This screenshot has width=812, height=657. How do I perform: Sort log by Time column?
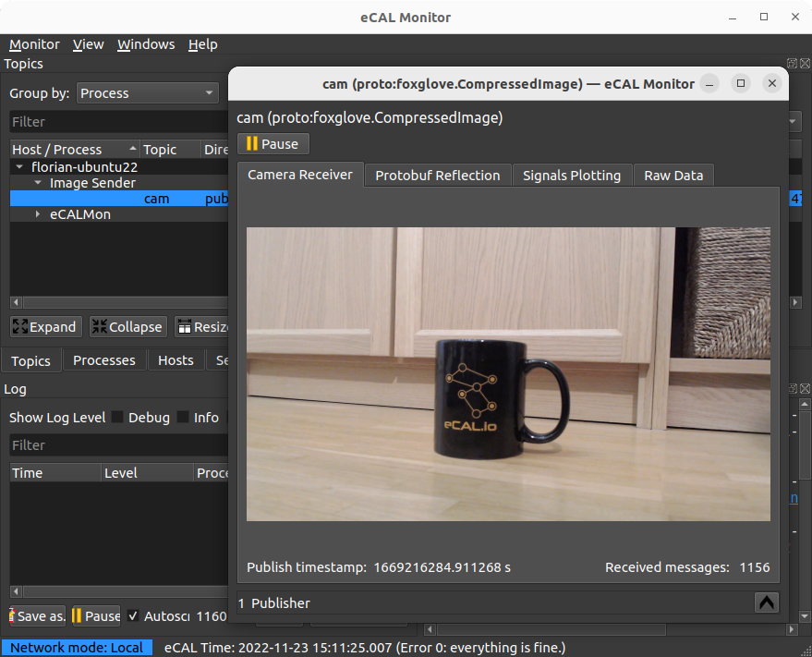click(55, 472)
